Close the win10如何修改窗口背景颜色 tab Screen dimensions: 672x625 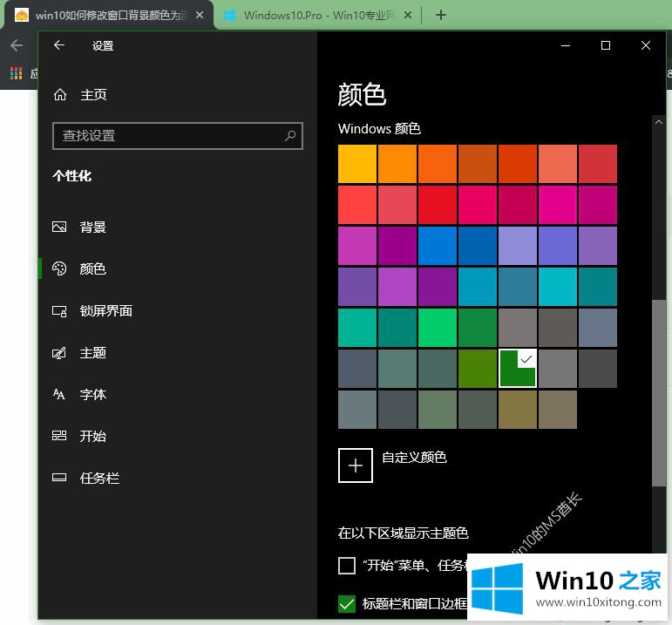[200, 15]
